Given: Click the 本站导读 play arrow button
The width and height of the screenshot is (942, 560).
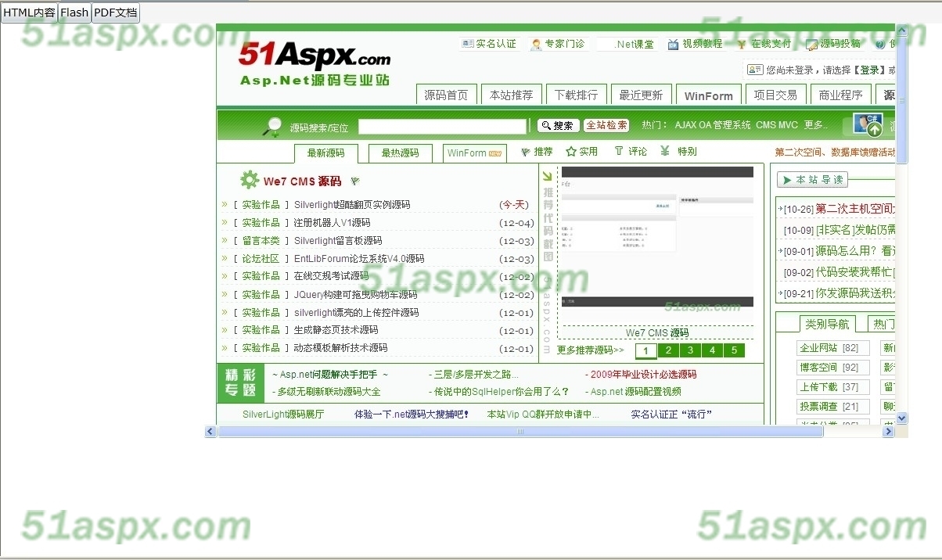Looking at the screenshot, I should pos(812,180).
